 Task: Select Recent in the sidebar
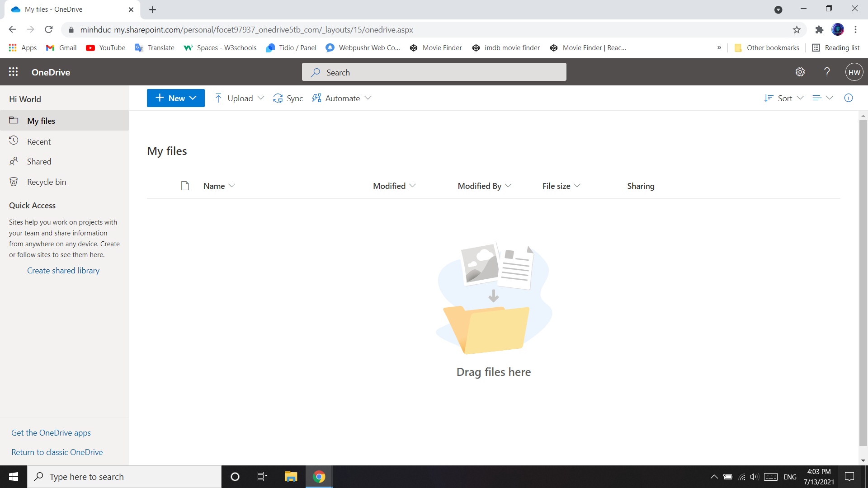click(x=39, y=141)
